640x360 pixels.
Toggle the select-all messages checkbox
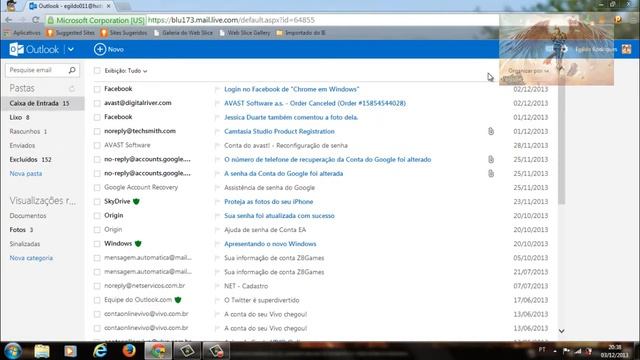click(97, 71)
